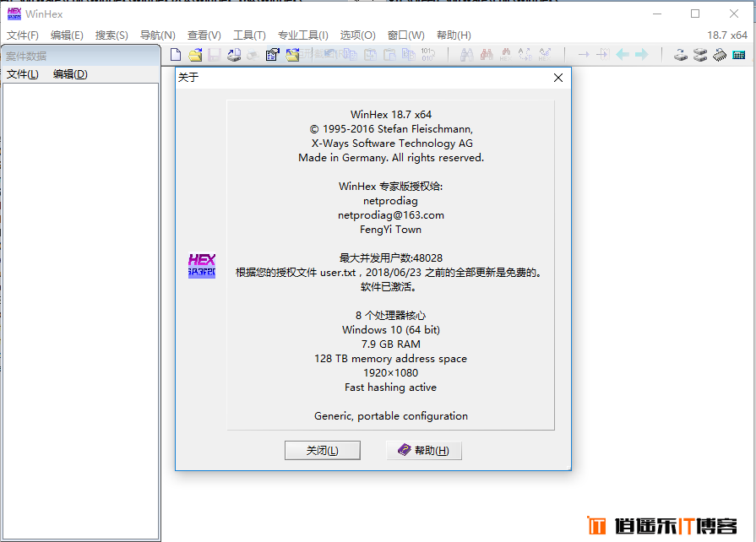Click the 'Fast hashing active' line
756x542 pixels.
(390, 388)
